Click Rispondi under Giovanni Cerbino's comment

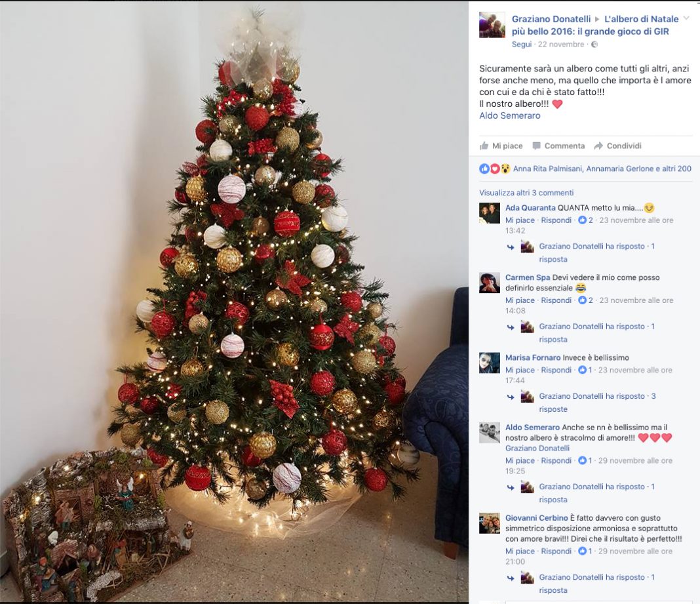pyautogui.click(x=556, y=551)
